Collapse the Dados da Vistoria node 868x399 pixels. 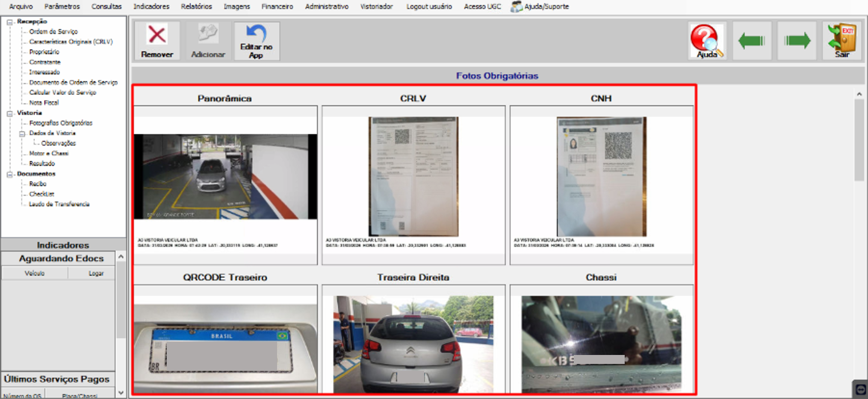click(22, 134)
